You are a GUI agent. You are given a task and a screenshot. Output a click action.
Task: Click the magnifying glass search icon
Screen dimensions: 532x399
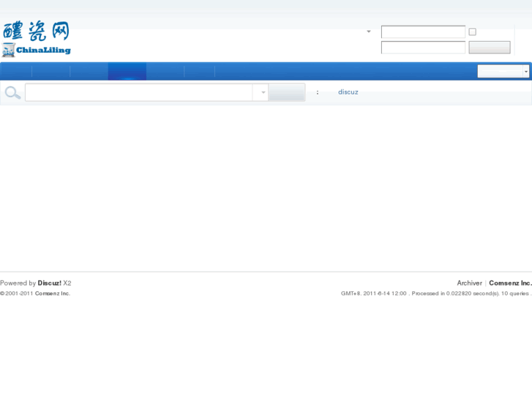pyautogui.click(x=12, y=92)
